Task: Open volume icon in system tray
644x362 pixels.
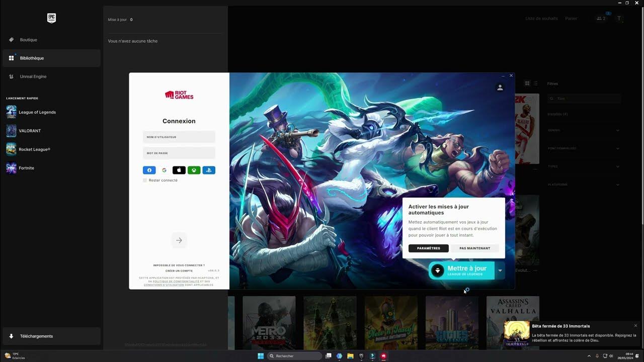Action: (611, 356)
